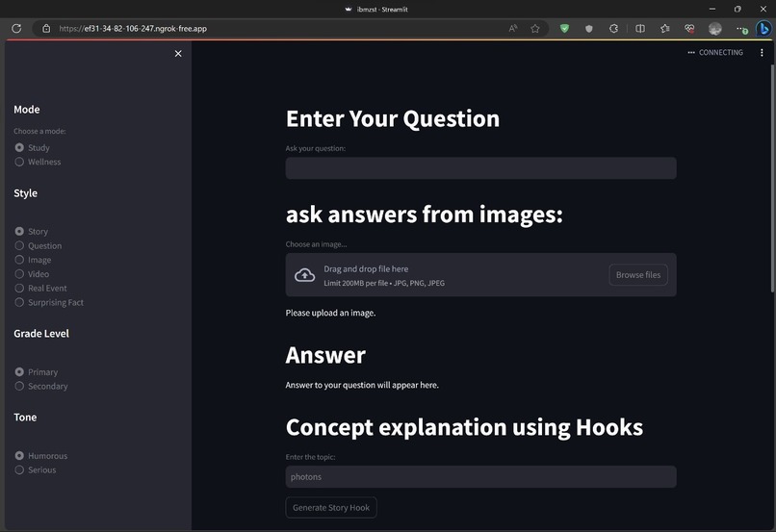Click the drag and drop file area
Viewport: 776px width, 532px height.
point(480,275)
